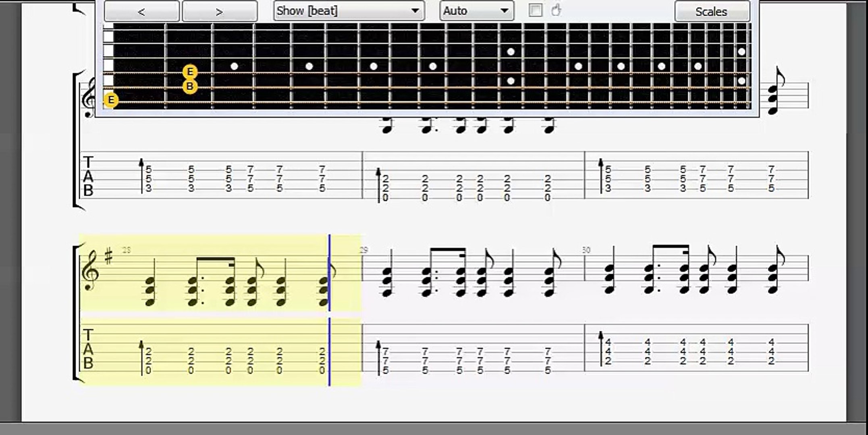Image resolution: width=868 pixels, height=435 pixels.
Task: Click the hand pointer icon
Action: (556, 10)
